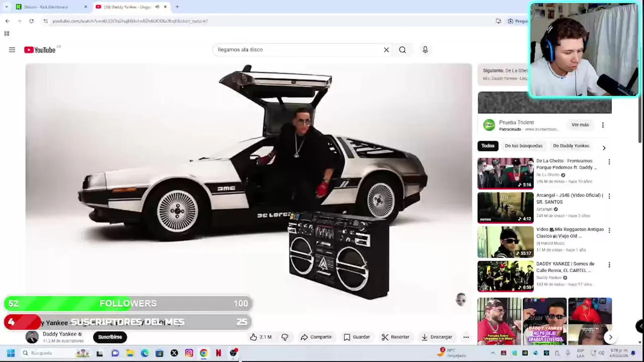Open Instagram from taskbar
Image resolution: width=644 pixels, height=362 pixels.
click(x=189, y=353)
